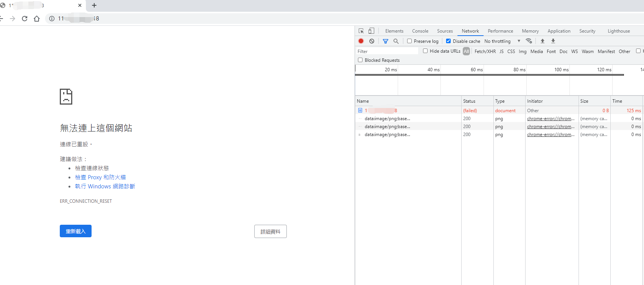Import HAR file with upload arrow
644x285 pixels.
click(x=542, y=41)
